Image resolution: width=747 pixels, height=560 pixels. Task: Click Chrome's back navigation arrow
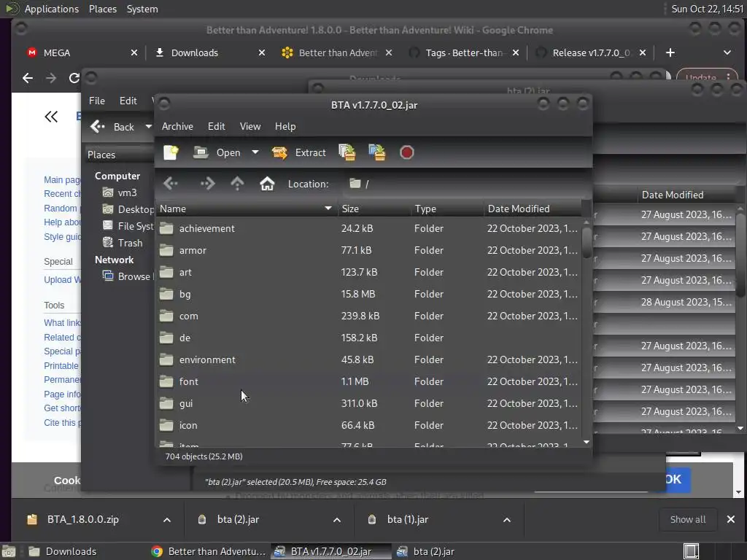click(x=28, y=77)
